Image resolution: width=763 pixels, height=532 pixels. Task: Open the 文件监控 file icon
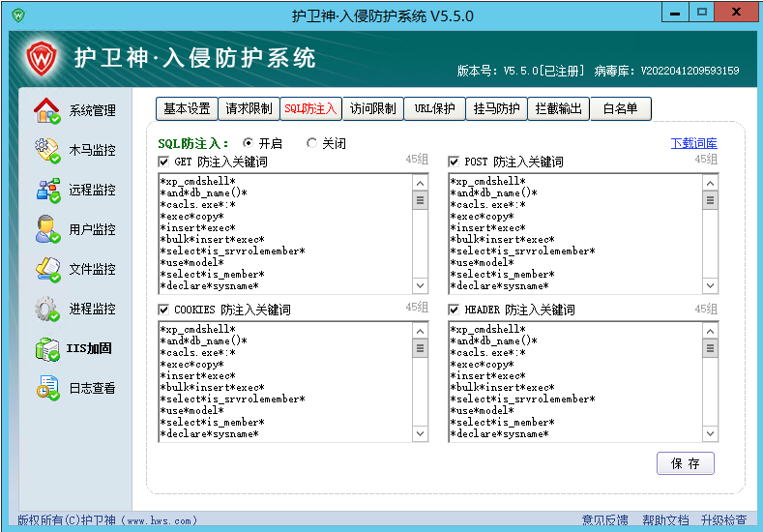coord(47,269)
